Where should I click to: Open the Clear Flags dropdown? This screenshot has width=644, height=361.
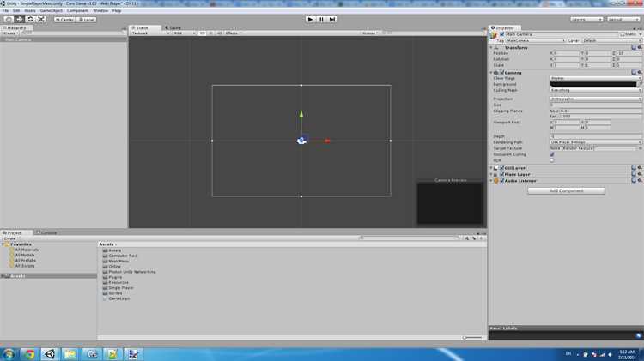[596, 78]
